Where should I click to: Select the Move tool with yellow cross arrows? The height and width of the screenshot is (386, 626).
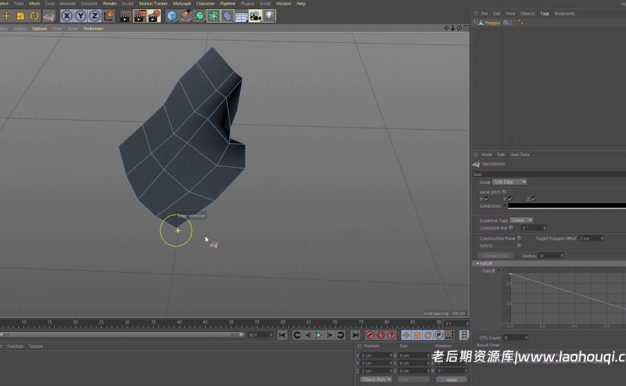point(6,16)
